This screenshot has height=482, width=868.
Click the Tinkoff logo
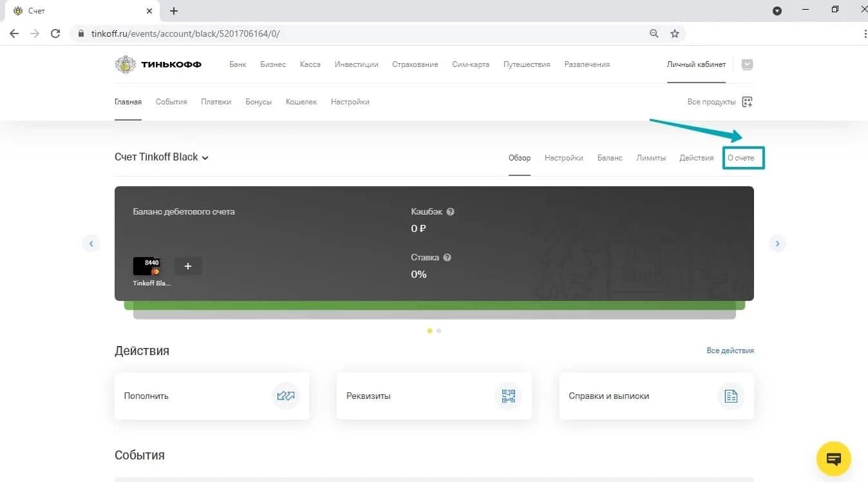point(158,64)
